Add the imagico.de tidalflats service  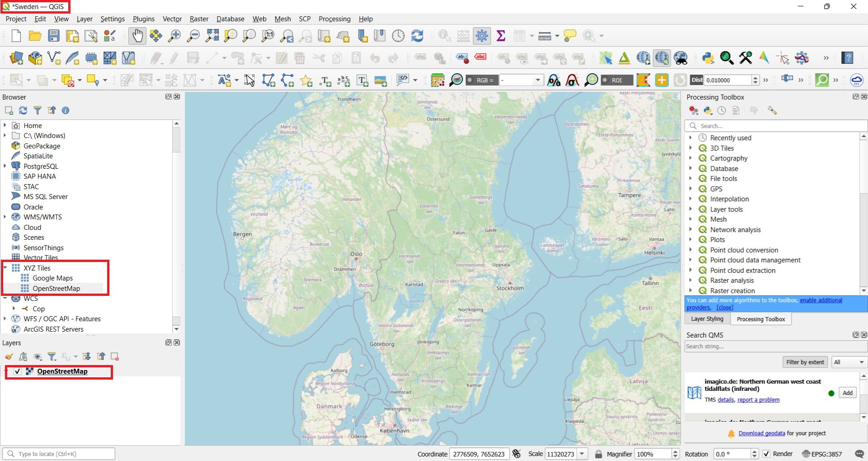pyautogui.click(x=848, y=393)
